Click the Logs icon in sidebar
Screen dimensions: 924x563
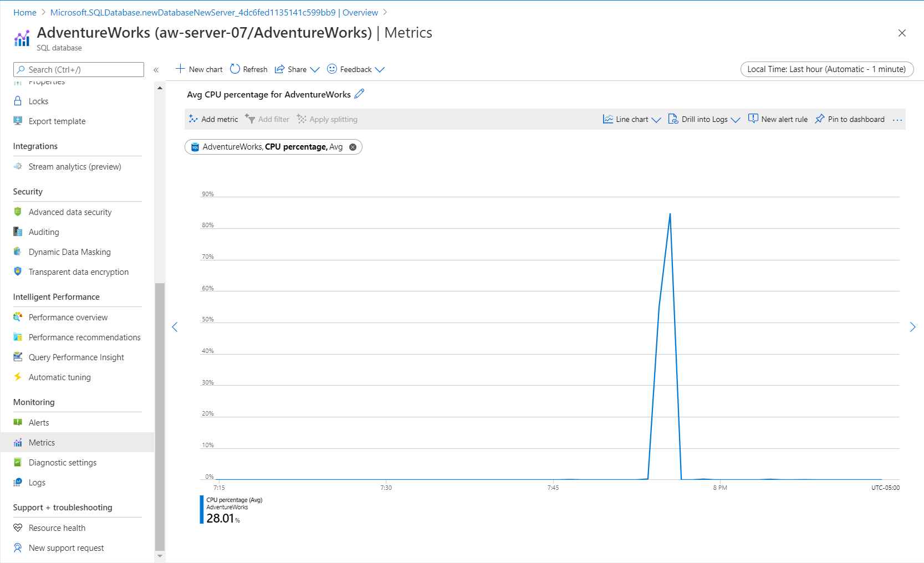click(x=18, y=482)
